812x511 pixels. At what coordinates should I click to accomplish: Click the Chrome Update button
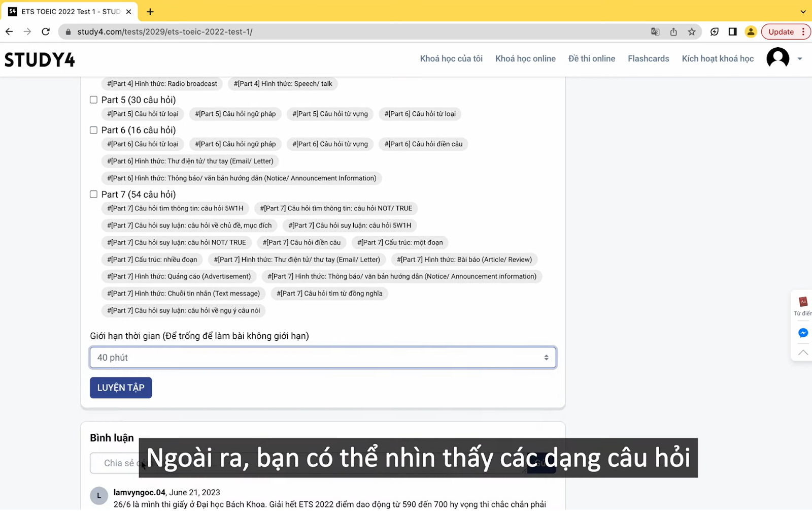[x=786, y=31]
